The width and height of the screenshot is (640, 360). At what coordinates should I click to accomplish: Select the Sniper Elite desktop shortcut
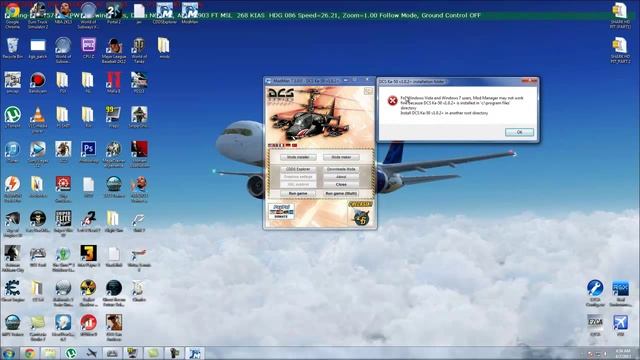point(63,224)
